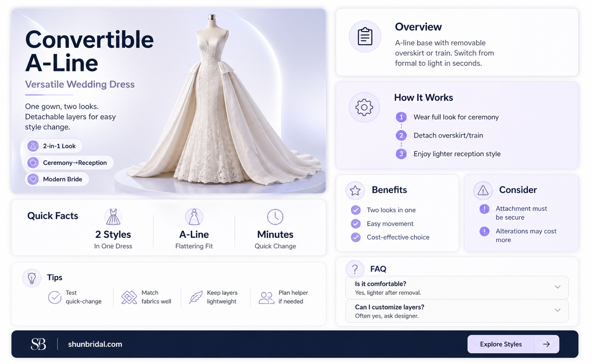Click the exclamation icon by Alterations may cost more

pyautogui.click(x=484, y=232)
